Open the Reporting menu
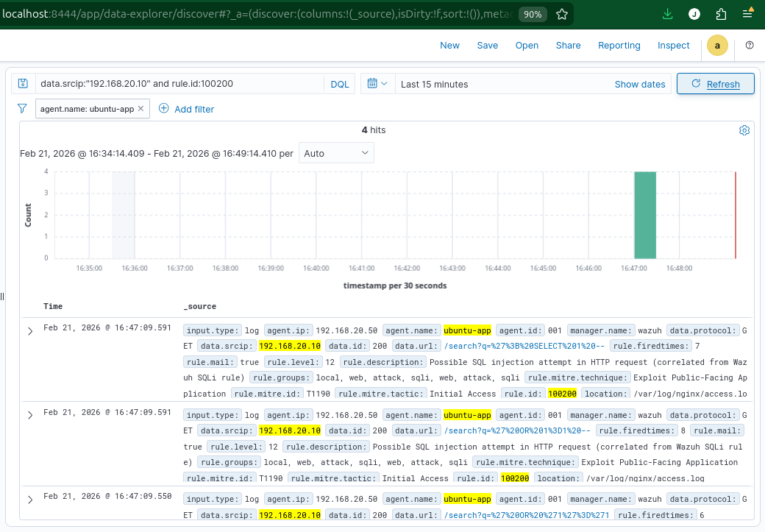765x532 pixels. coord(619,46)
